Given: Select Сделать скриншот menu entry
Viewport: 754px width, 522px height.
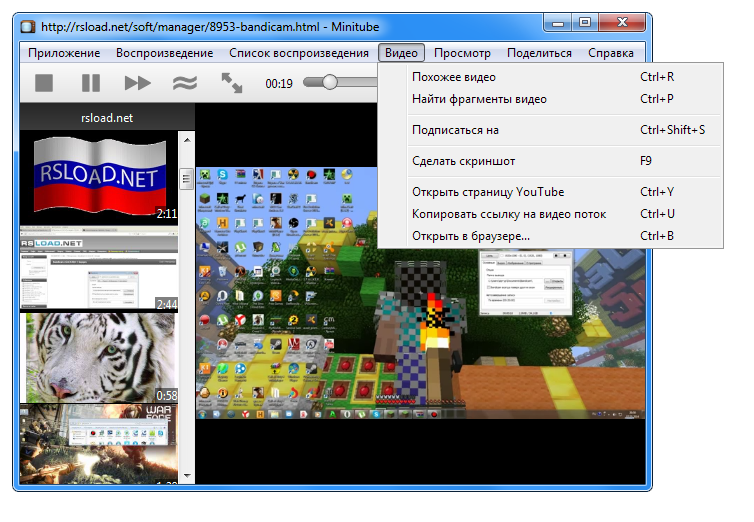Looking at the screenshot, I should (551, 161).
